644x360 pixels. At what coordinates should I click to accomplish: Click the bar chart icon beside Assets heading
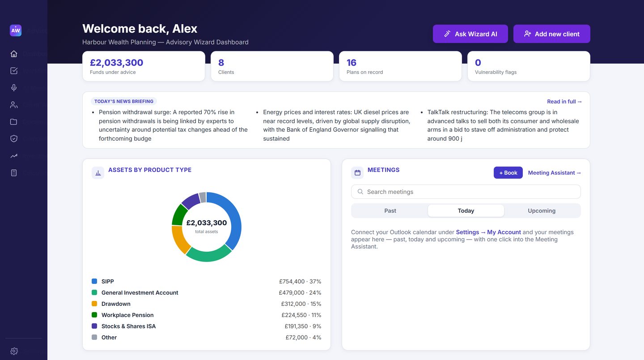pyautogui.click(x=98, y=173)
